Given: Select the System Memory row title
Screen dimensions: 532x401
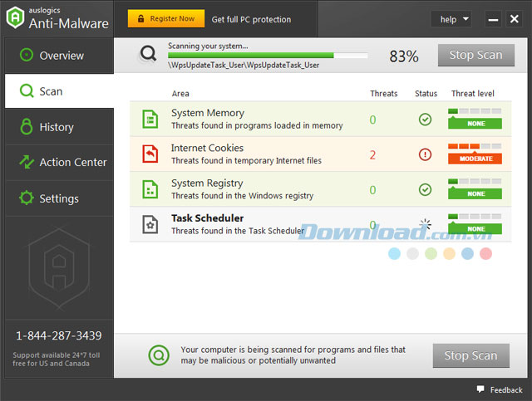Looking at the screenshot, I should point(208,113).
